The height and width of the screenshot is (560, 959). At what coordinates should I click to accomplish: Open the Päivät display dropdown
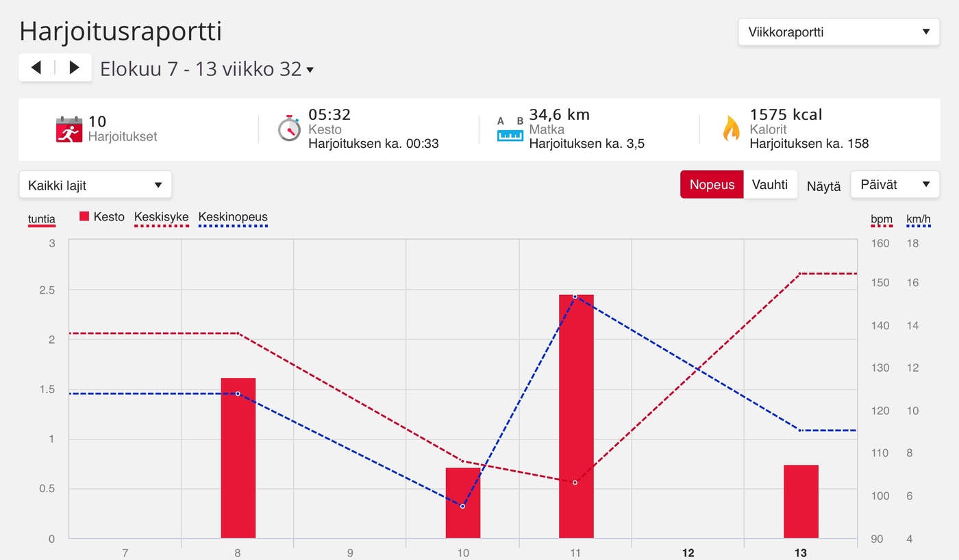895,185
